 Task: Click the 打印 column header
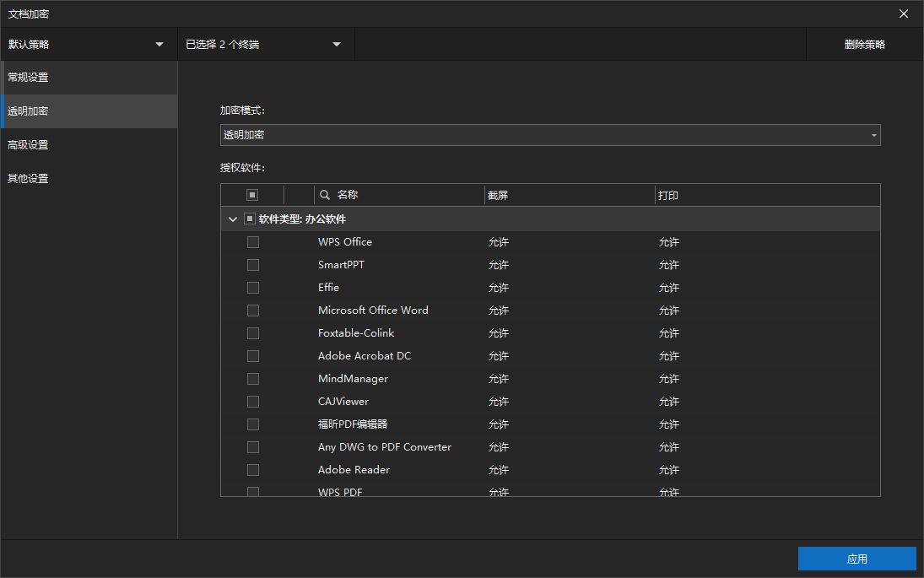click(668, 195)
